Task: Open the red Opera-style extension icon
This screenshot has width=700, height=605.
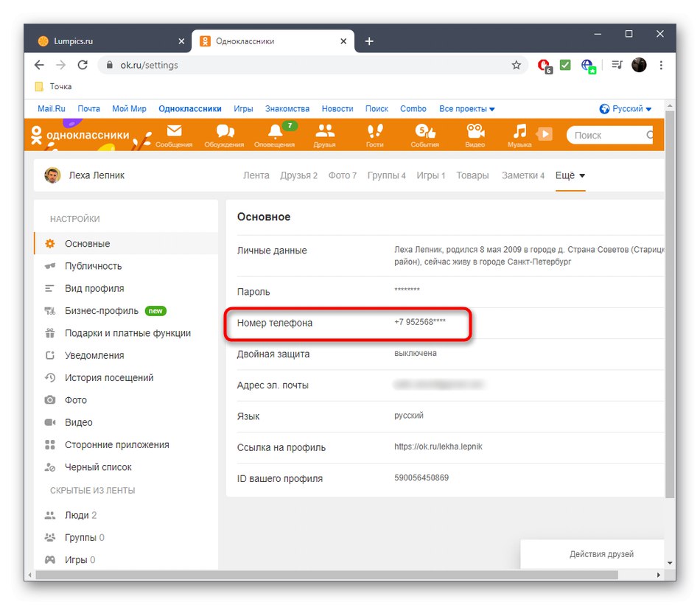Action: click(545, 66)
